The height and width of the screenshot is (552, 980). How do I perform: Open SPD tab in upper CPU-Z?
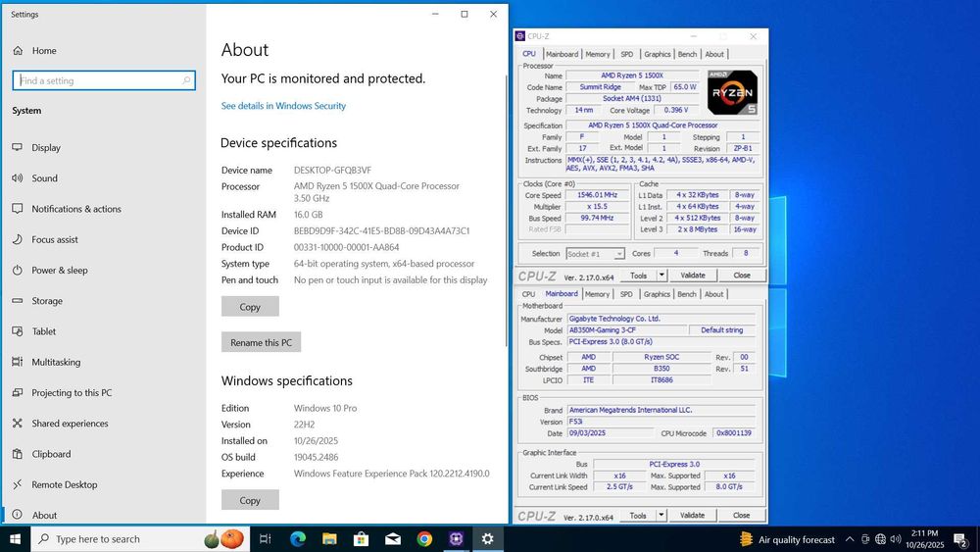[x=627, y=54]
